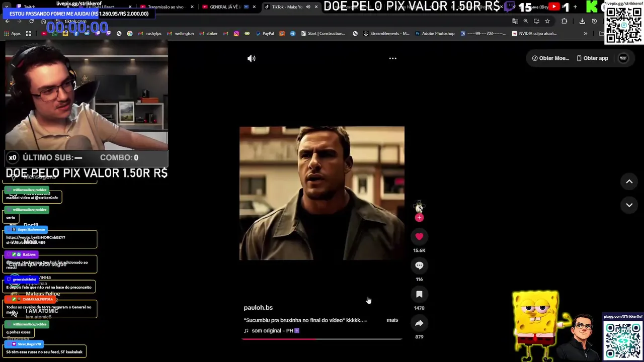
Task: Open a new browser tab
Action: pos(575,7)
